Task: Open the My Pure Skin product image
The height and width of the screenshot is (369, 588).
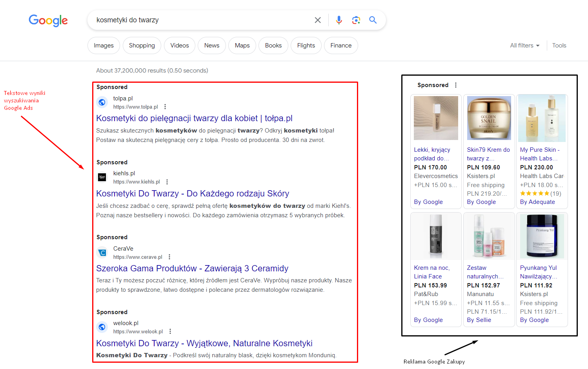Action: [542, 118]
